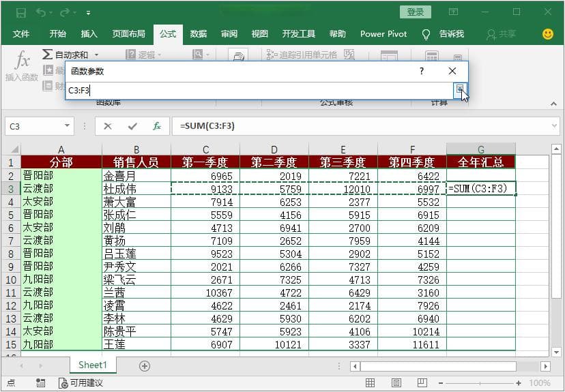This screenshot has width=565, height=392.
Task: Click the cell containing 金喜月
Action: tap(136, 176)
